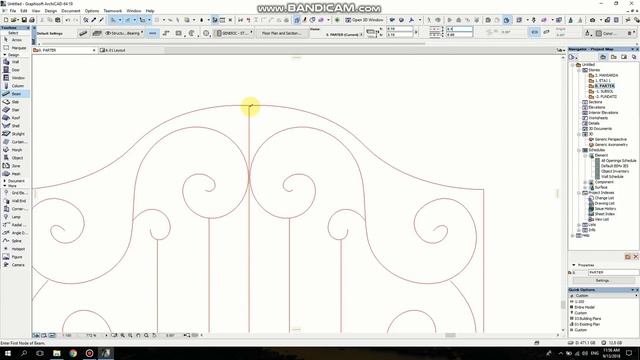The width and height of the screenshot is (640, 360).
Task: Select the Lamp tool
Action: [x=15, y=217]
